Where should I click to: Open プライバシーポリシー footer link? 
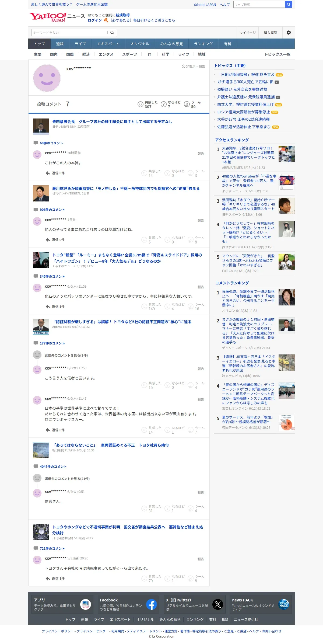58,631
